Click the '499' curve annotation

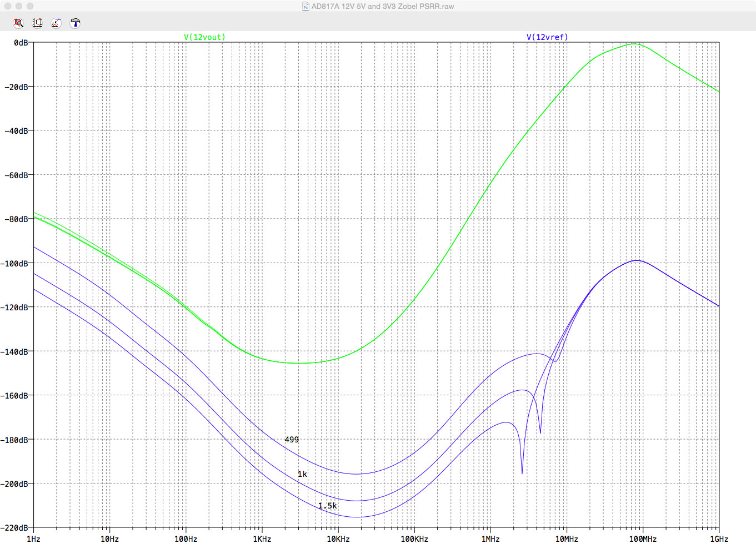292,440
